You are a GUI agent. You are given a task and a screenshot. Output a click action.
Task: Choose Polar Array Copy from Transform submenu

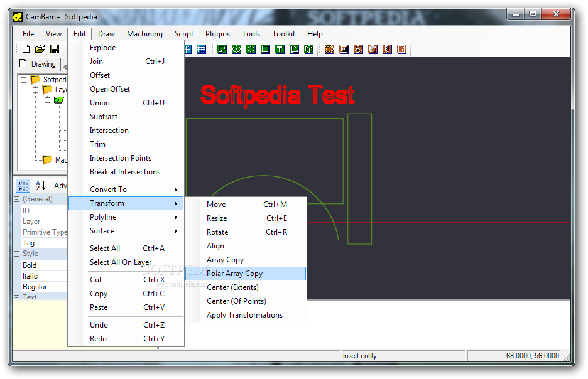(x=246, y=274)
